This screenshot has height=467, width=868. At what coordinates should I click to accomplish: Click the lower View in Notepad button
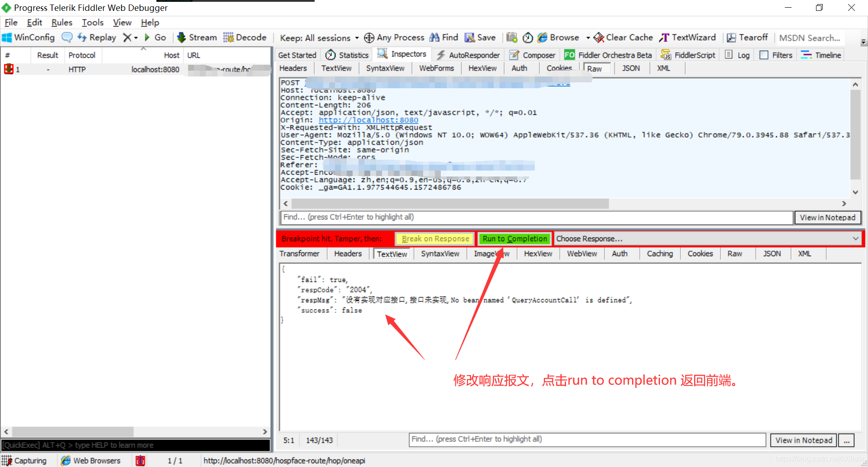point(803,440)
